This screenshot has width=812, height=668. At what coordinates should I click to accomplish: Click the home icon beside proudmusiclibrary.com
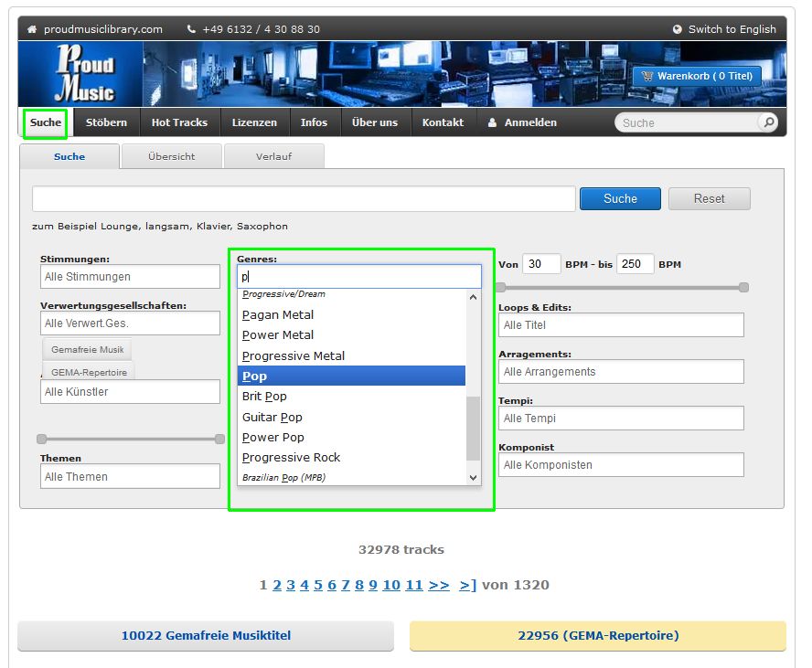tap(32, 29)
